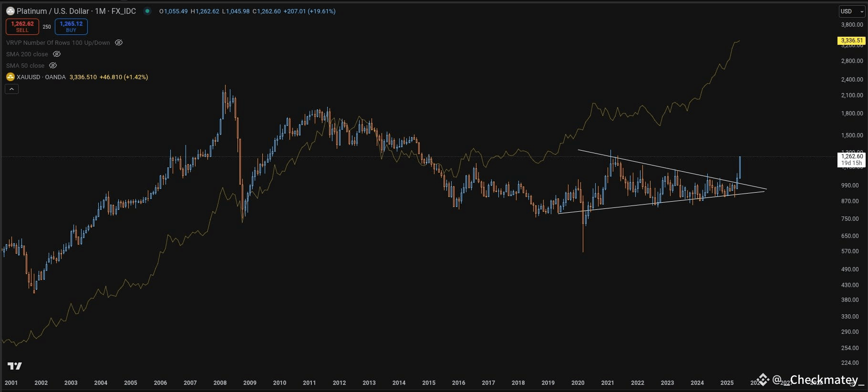
Task: Open the TradingView logo in chart corner
Action: click(15, 366)
